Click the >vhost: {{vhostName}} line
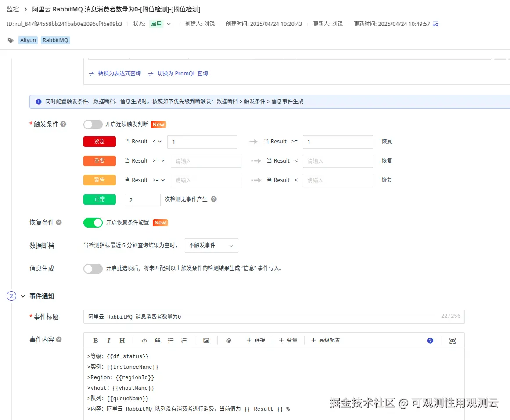Image resolution: width=510 pixels, height=420 pixels. [x=121, y=388]
